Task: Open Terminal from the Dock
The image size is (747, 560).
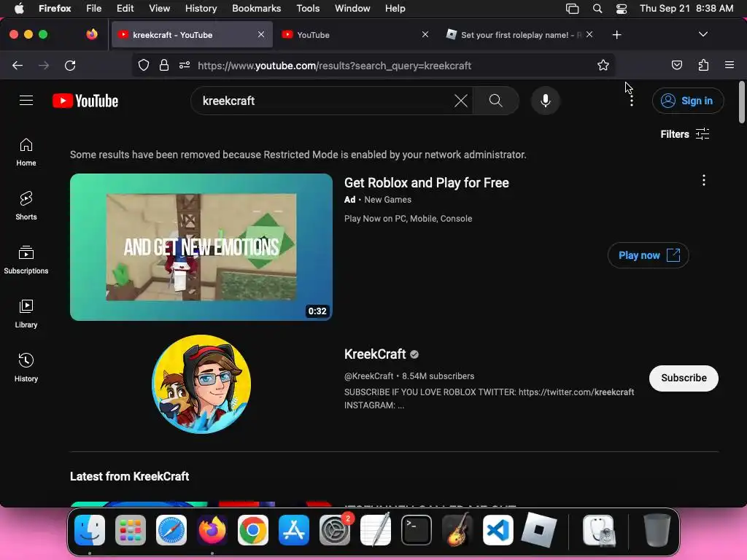Action: 417,530
